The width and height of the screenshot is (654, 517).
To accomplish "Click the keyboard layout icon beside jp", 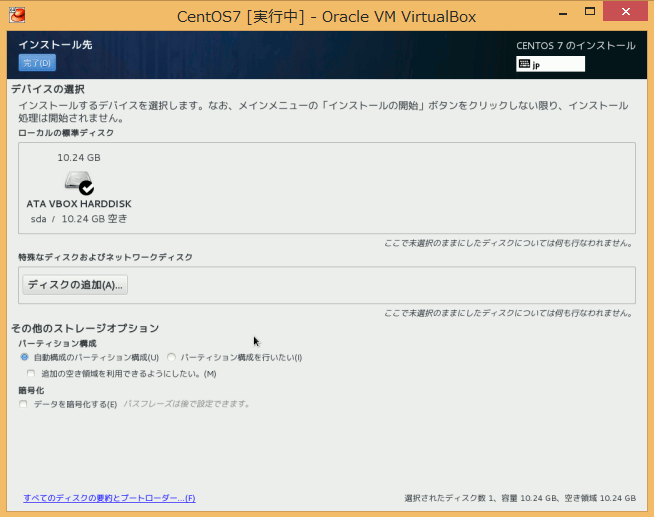I will click(525, 64).
